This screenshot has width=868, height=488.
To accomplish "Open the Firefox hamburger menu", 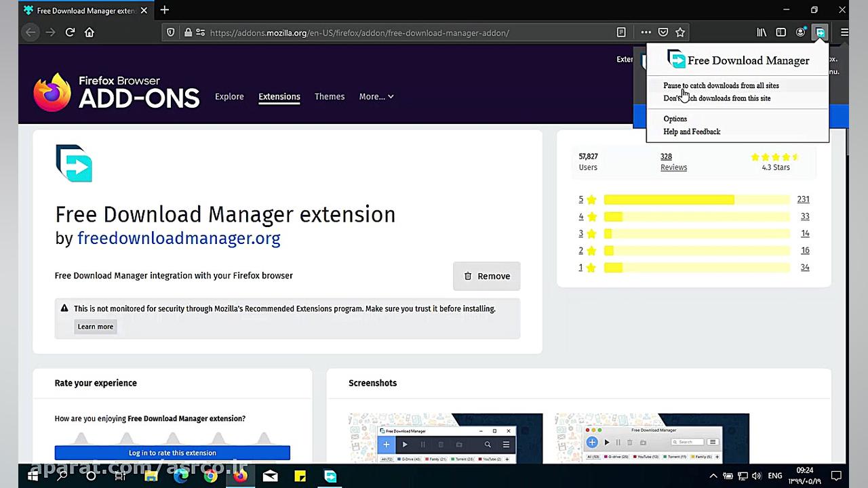I will (844, 32).
